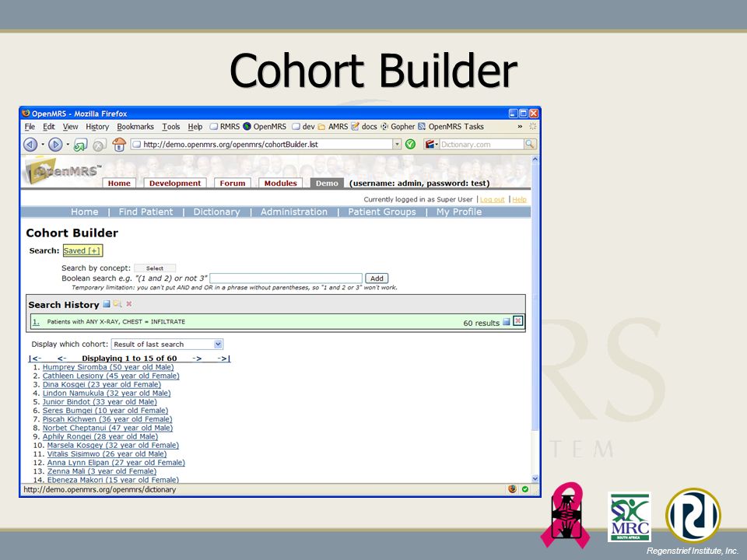
Task: Click the Home tab in OpenMRS header
Action: 119,184
